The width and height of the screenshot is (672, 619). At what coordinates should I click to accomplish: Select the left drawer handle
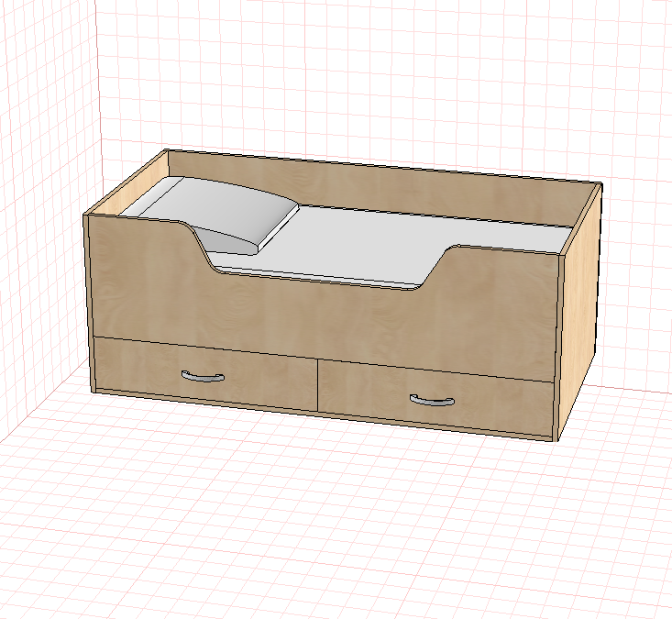[203, 376]
